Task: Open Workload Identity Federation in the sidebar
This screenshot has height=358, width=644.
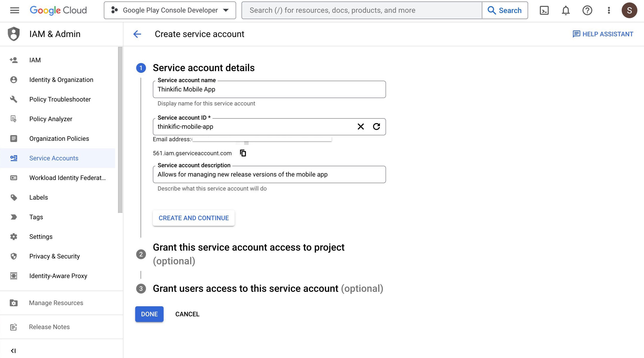Action: [58, 178]
